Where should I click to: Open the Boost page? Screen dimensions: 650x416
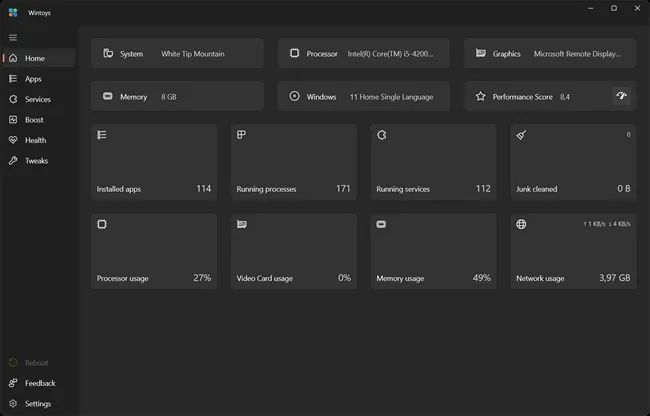pos(39,120)
